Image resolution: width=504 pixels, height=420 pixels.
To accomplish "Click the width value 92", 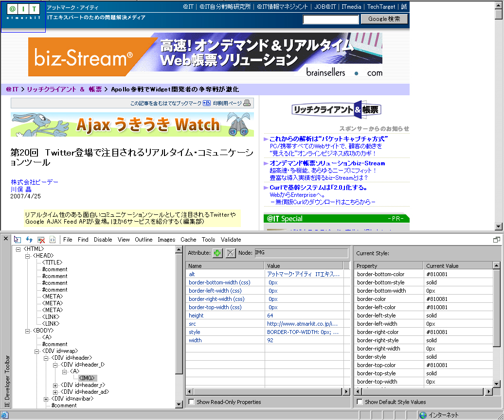I will tap(270, 340).
